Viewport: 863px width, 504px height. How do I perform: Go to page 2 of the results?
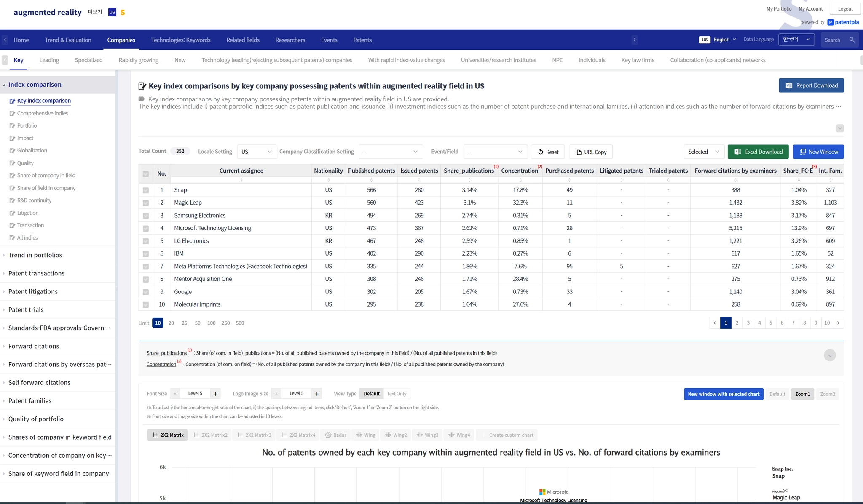pyautogui.click(x=737, y=323)
